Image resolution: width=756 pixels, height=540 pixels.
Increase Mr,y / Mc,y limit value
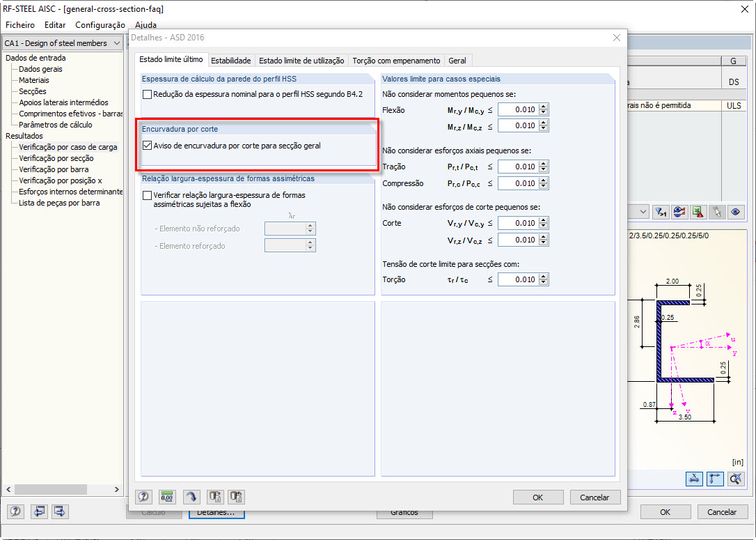(x=544, y=107)
